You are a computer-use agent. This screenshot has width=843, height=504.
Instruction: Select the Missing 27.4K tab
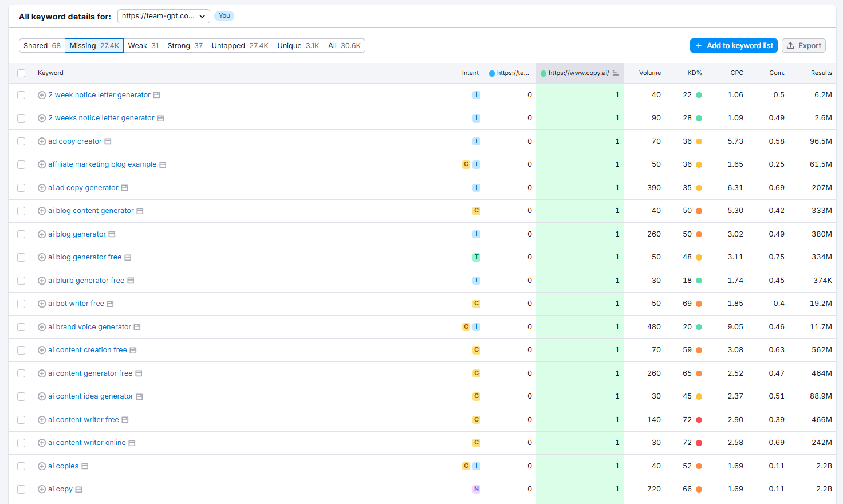(94, 46)
